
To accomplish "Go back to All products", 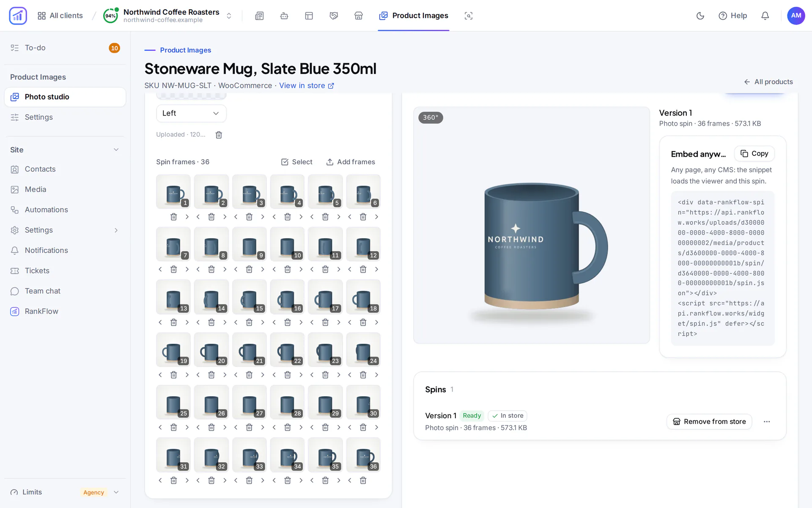I will coord(768,82).
